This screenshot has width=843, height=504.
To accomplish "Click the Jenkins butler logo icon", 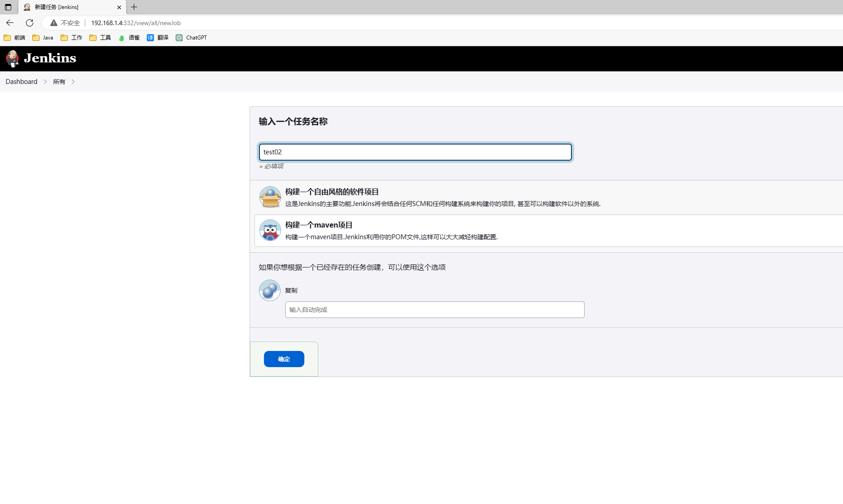I will [x=13, y=58].
